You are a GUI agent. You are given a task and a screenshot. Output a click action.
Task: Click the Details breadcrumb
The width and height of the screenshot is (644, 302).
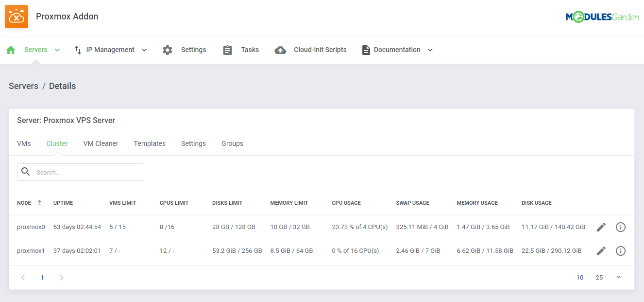62,86
